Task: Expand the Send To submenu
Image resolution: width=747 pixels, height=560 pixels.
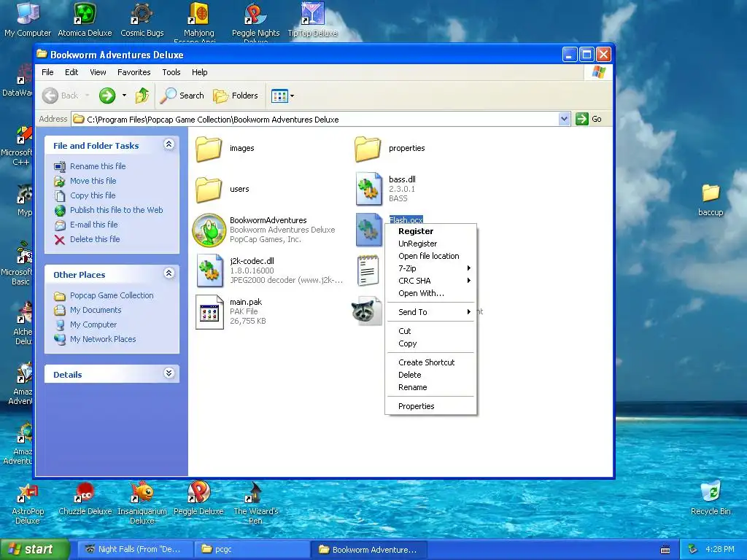Action: pos(430,312)
